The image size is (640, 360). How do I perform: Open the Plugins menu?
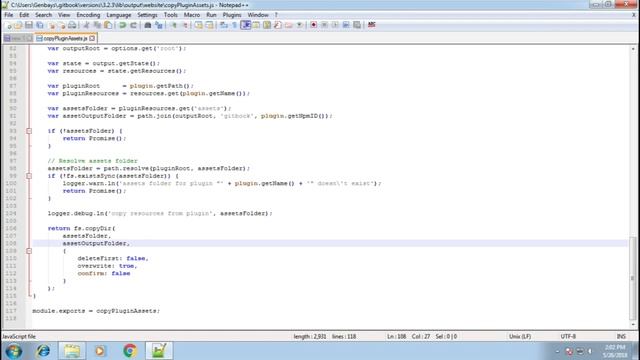coord(232,15)
